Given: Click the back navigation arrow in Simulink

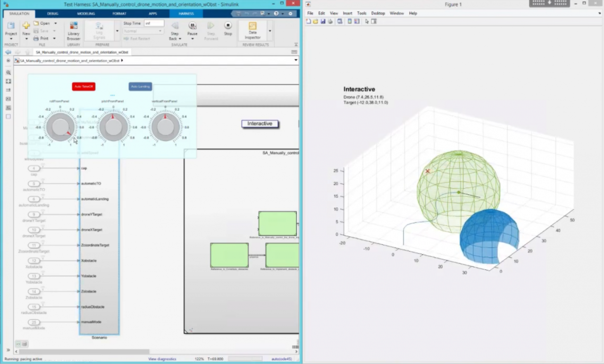Looking at the screenshot, I should pyautogui.click(x=8, y=52).
